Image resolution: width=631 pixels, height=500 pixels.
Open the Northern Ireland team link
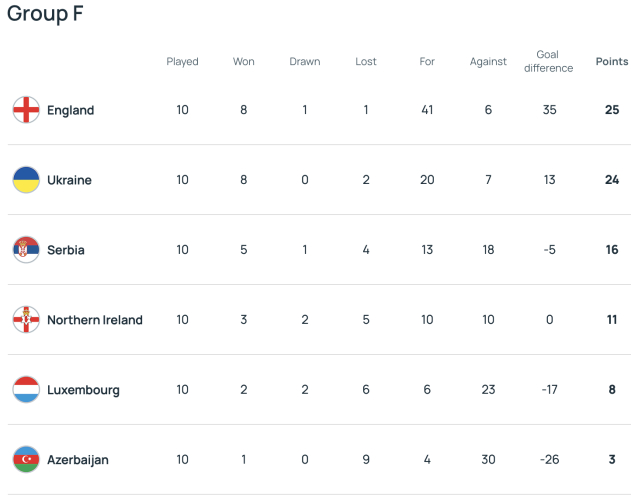(95, 320)
